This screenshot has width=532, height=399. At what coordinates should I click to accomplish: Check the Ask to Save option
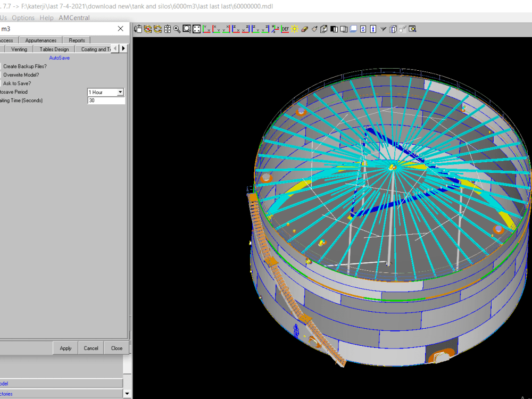2,84
